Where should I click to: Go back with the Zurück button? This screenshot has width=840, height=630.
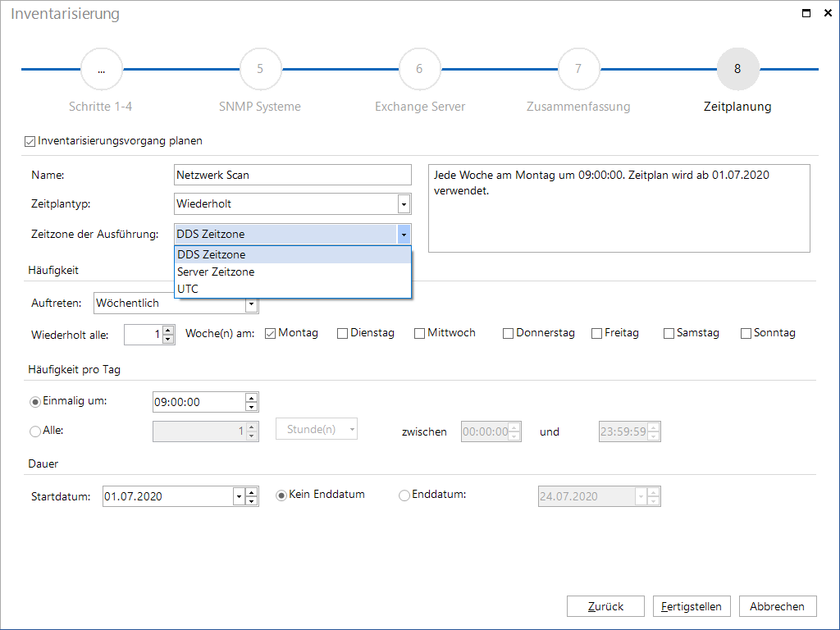point(606,606)
